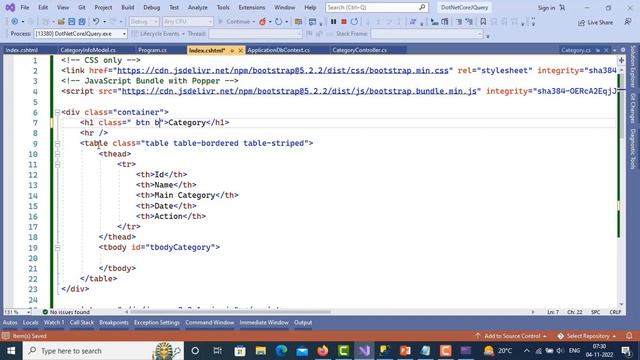Image resolution: width=640 pixels, height=360 pixels.
Task: Open the Thread dropdown in debug toolbar
Action: tap(256, 33)
